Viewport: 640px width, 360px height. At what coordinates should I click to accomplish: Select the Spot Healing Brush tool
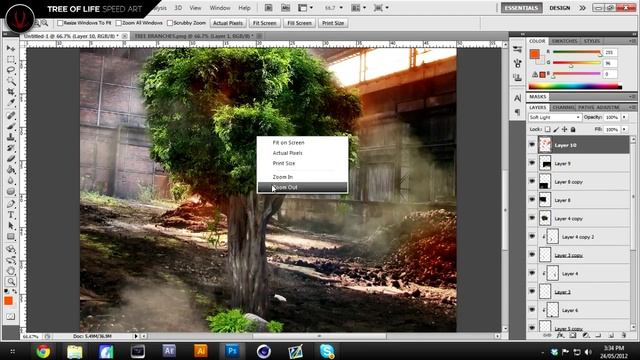tap(11, 116)
